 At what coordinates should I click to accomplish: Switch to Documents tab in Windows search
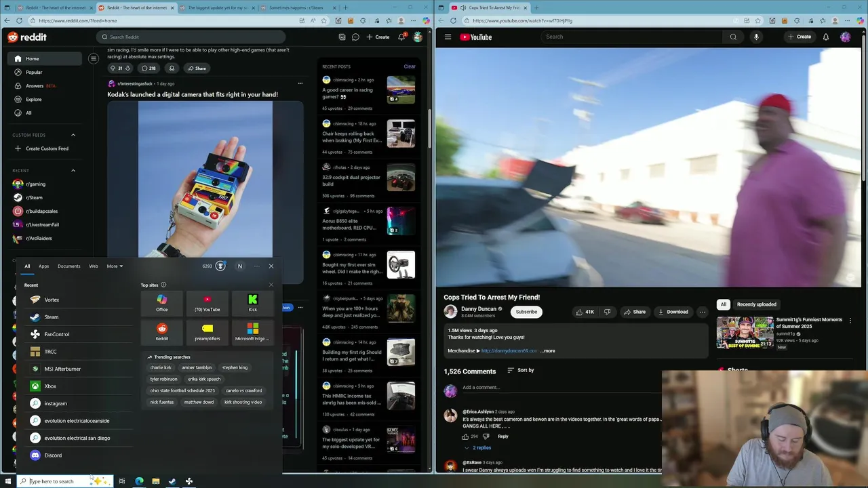click(68, 266)
